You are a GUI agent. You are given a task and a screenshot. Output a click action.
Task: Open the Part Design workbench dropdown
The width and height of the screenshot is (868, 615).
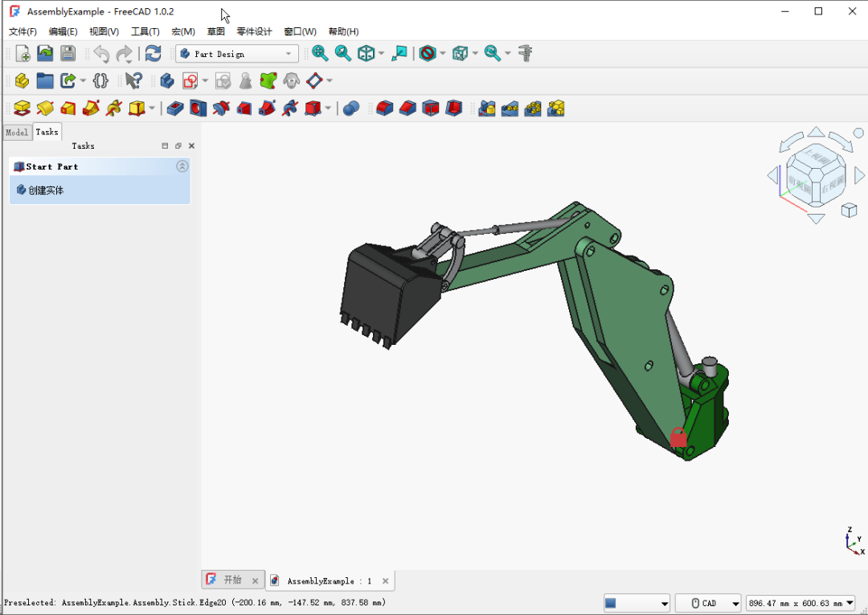coord(237,54)
